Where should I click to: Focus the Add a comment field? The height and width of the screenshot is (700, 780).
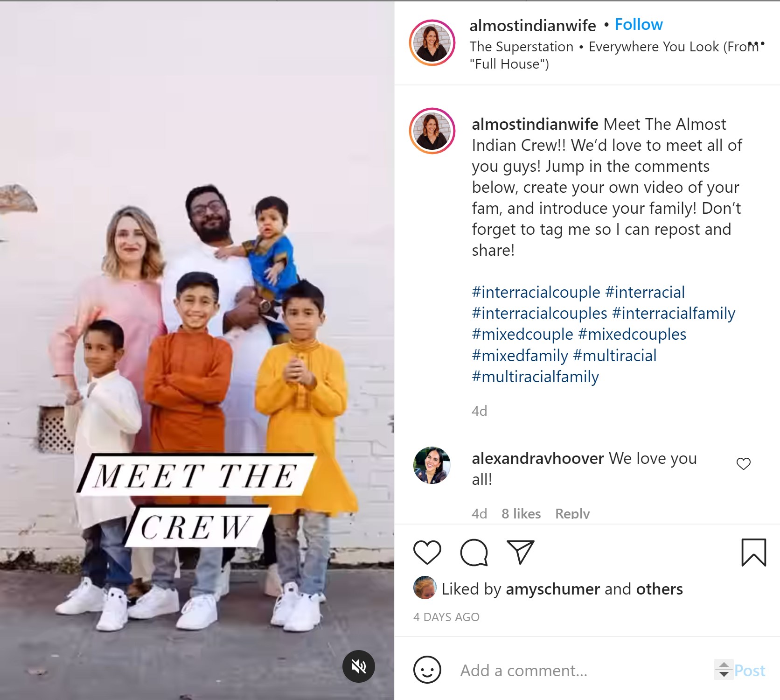(583, 671)
